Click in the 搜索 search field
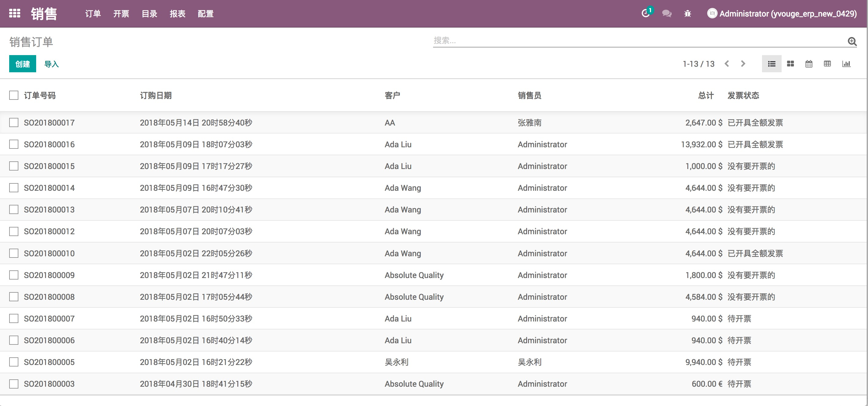This screenshot has width=868, height=406. (x=639, y=40)
